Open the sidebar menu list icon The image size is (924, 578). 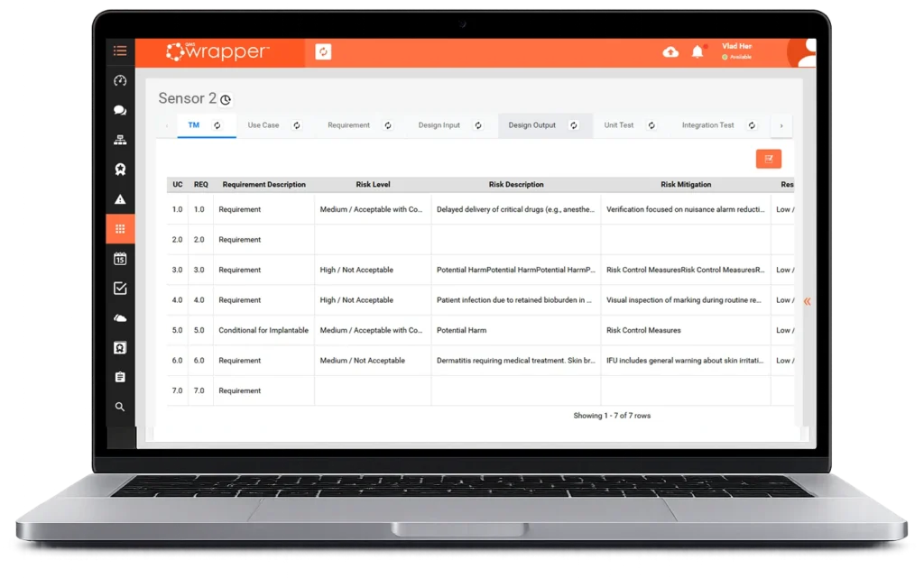(x=120, y=50)
